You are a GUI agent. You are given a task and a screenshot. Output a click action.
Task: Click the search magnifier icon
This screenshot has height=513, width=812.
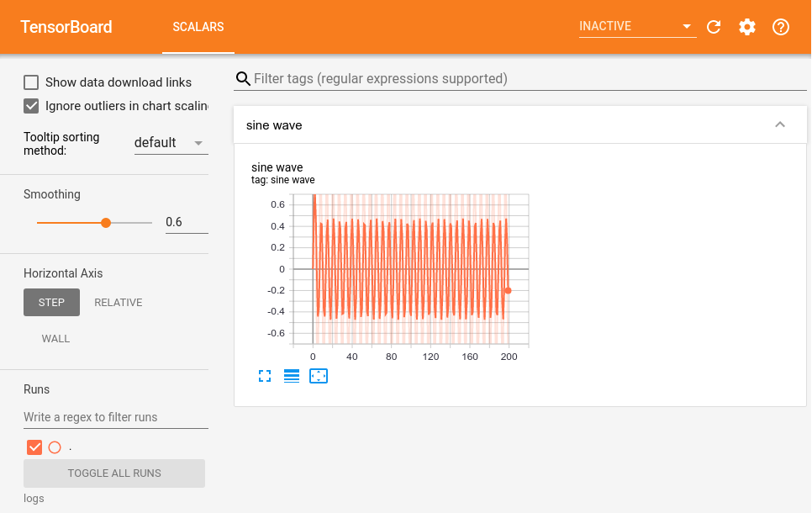(x=243, y=79)
